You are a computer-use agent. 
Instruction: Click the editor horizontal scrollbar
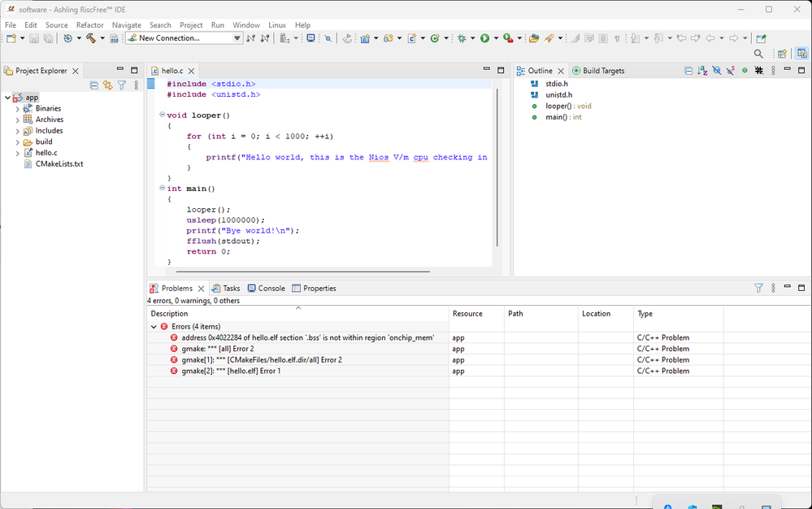[302, 272]
